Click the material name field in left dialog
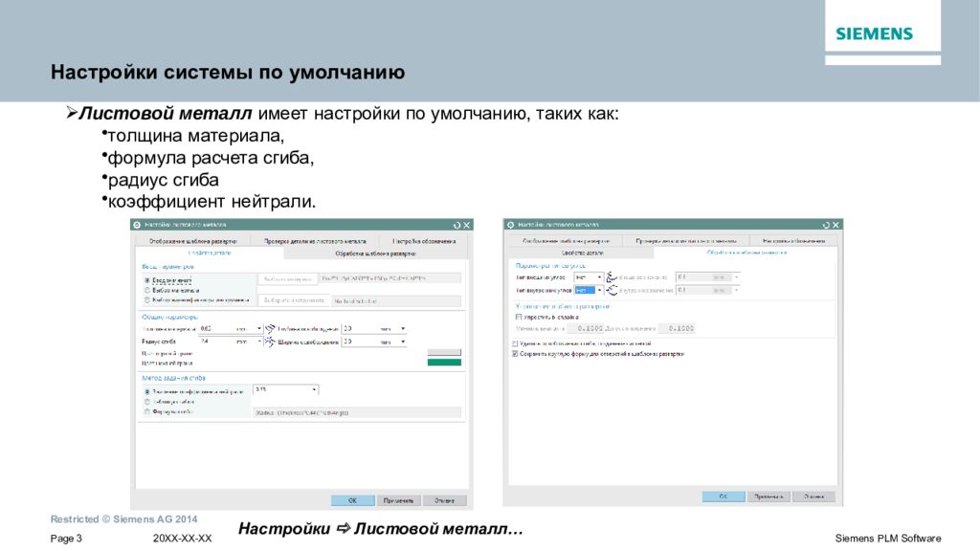Viewport: 980px width, 551px height. pos(390,278)
